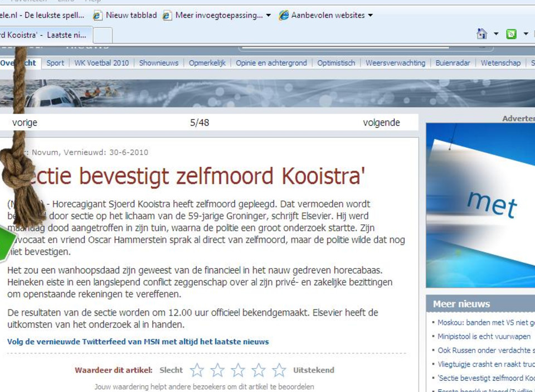Screen dimensions: 535x392
Task: Click the 'Novum, Vernieuwd: 30-6-2010' source line
Action: pyautogui.click(x=90, y=152)
